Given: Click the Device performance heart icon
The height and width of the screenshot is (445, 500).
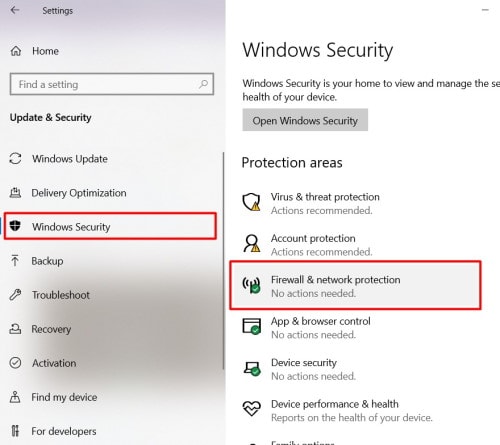Looking at the screenshot, I should click(251, 408).
